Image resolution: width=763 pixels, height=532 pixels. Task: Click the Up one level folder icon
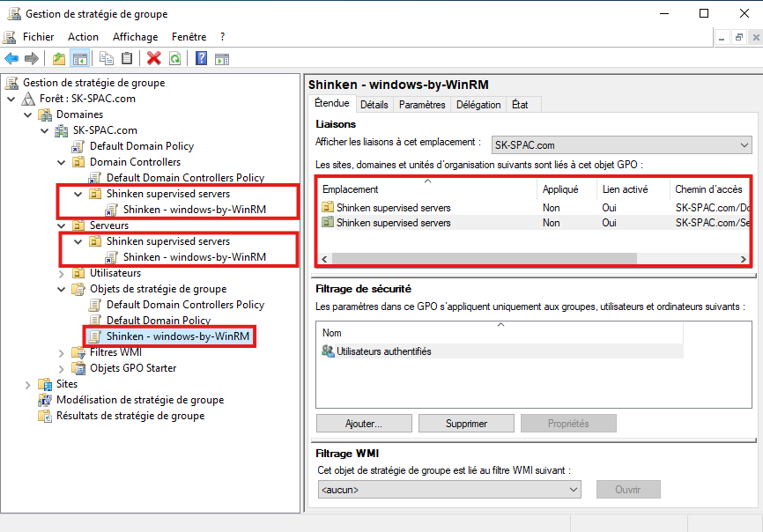click(58, 59)
